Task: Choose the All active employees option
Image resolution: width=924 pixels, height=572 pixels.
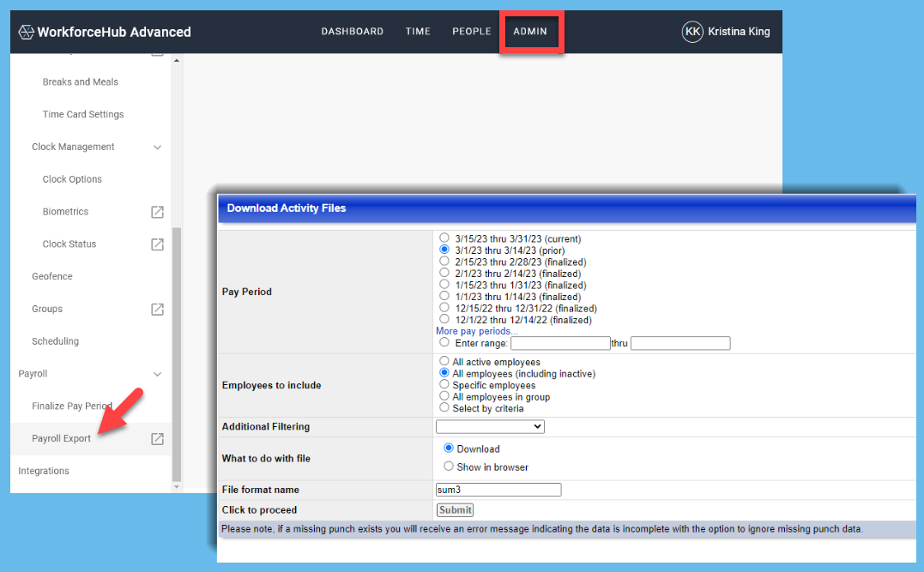Action: (x=444, y=362)
